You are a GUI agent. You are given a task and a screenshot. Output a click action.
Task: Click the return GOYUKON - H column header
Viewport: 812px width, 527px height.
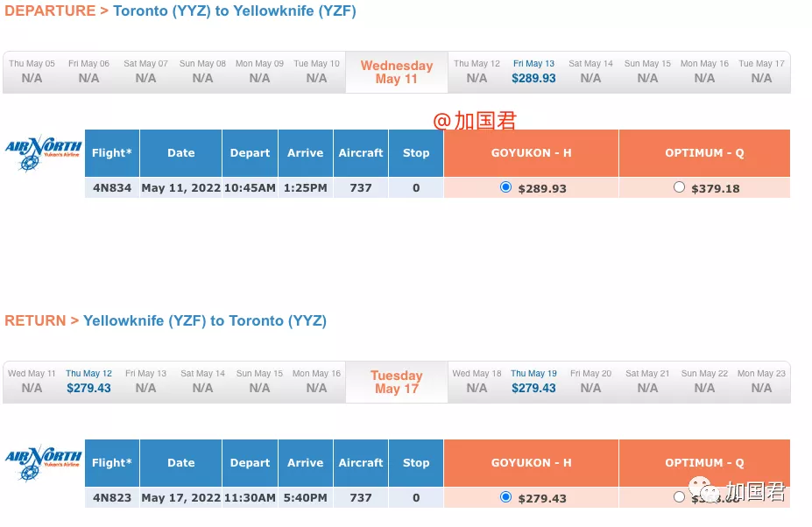532,463
